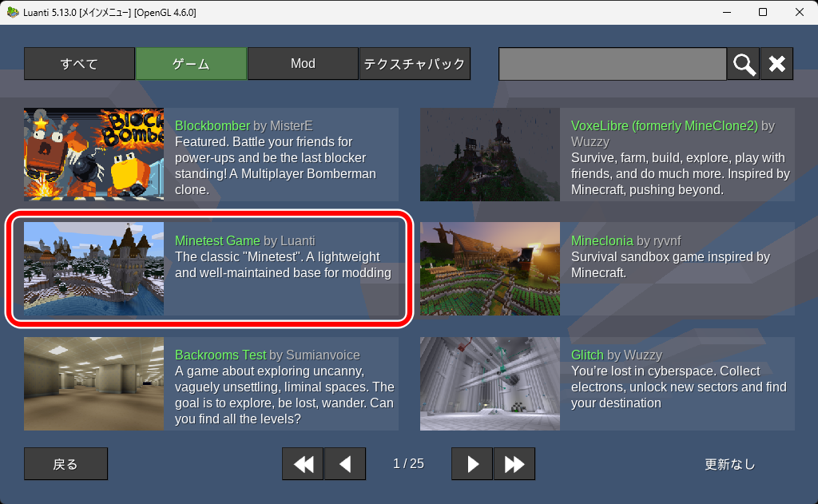Jump to last page with double-right arrows
Viewport: 818px width, 504px height.
tap(514, 464)
